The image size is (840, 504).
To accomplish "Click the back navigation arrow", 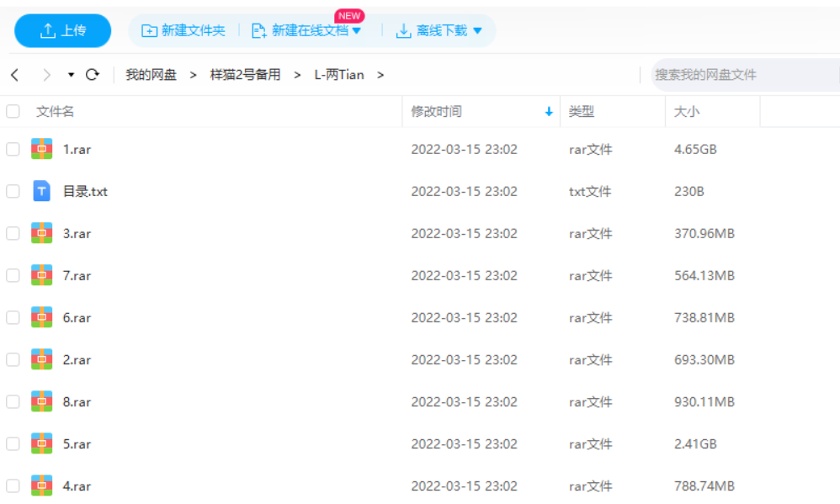I will tap(15, 75).
